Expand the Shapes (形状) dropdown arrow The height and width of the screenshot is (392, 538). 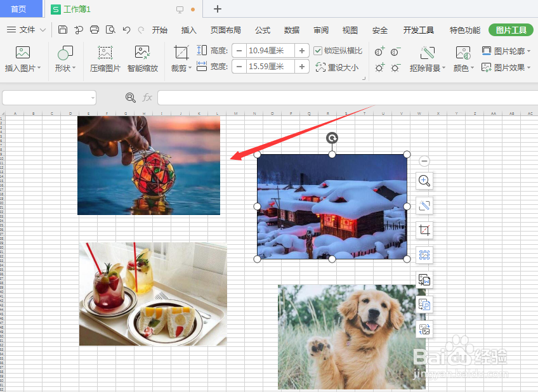[74, 68]
